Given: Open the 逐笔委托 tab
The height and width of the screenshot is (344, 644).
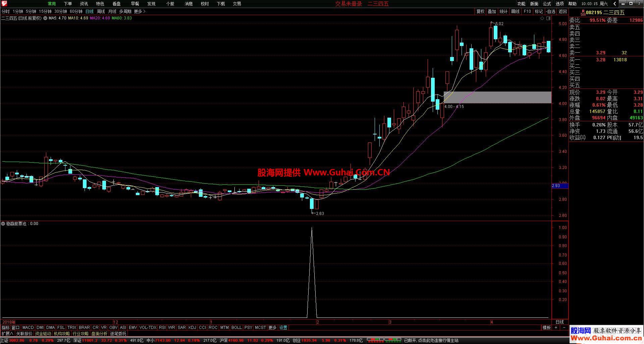Looking at the screenshot, I should (118, 334).
